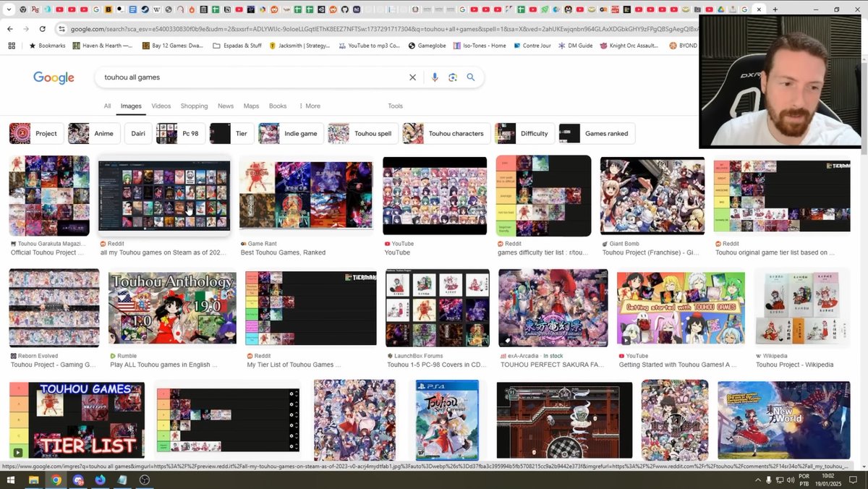Viewport: 868px width, 489px height.
Task: Filter images by Pc 98 chip
Action: (180, 134)
